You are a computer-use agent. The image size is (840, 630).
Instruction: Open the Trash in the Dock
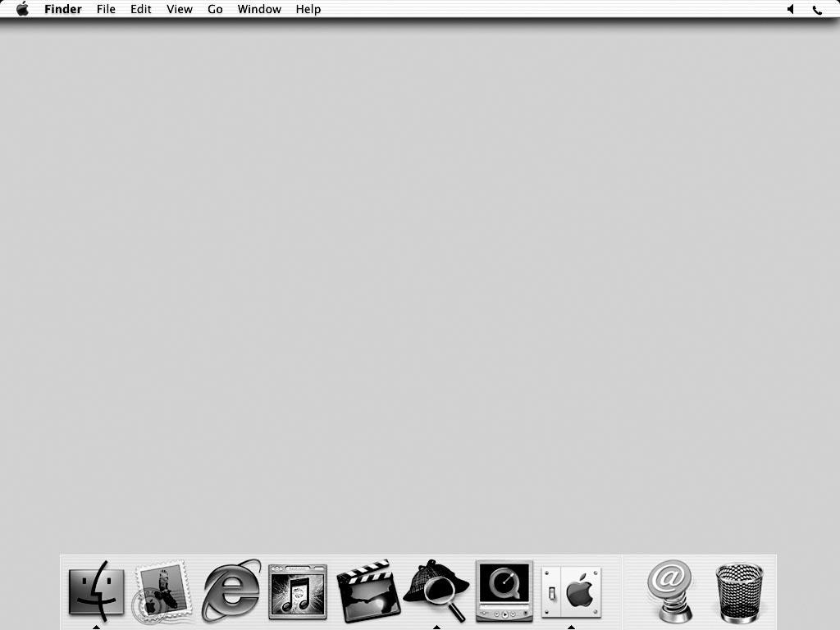point(739,592)
